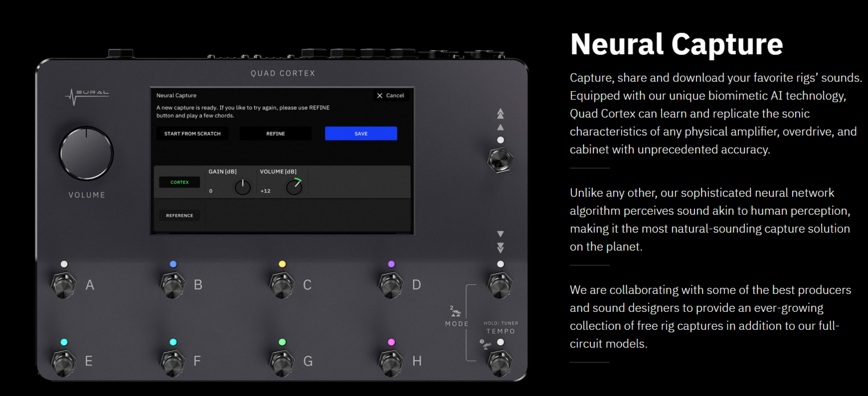Image resolution: width=868 pixels, height=396 pixels.
Task: Click the upper-right footswitch below up arrows
Action: 500,159
